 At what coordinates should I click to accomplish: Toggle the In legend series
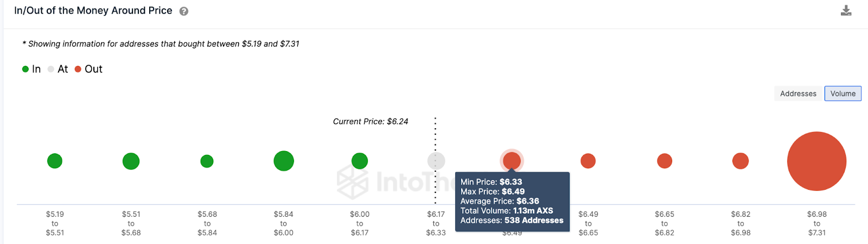pos(31,69)
